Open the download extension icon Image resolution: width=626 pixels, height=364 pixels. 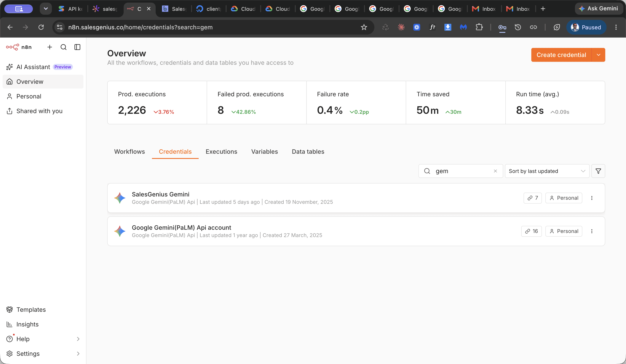(x=448, y=27)
